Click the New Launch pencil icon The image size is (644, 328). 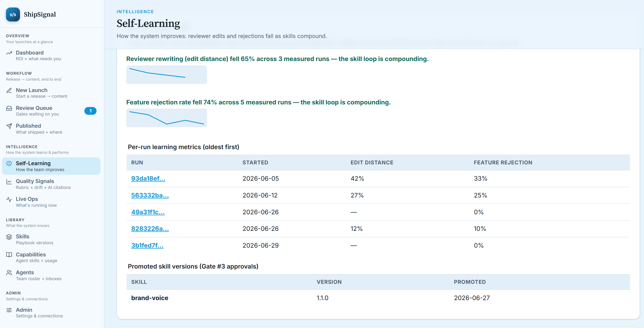coord(9,90)
